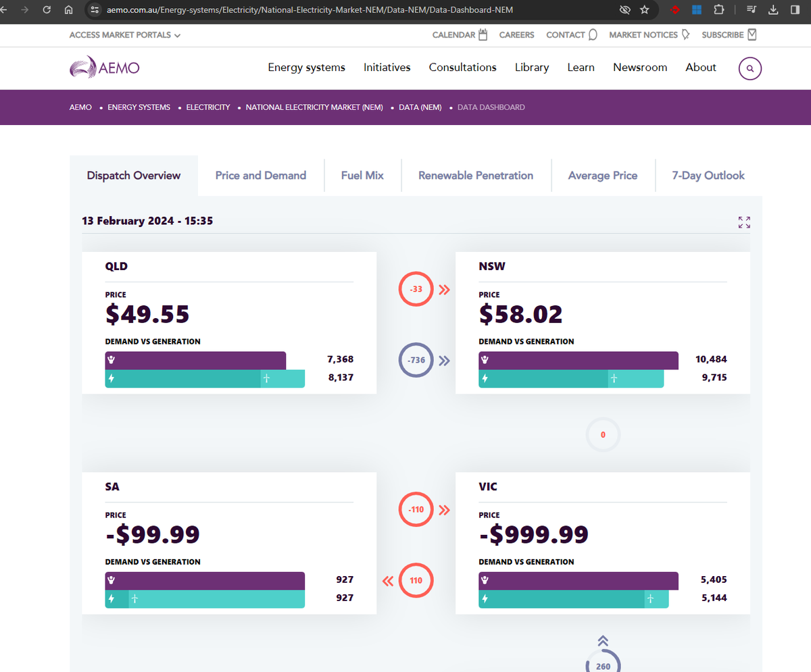Click the ELECTRICITY breadcrumb link
Viewport: 811px width, 672px height.
[x=207, y=107]
